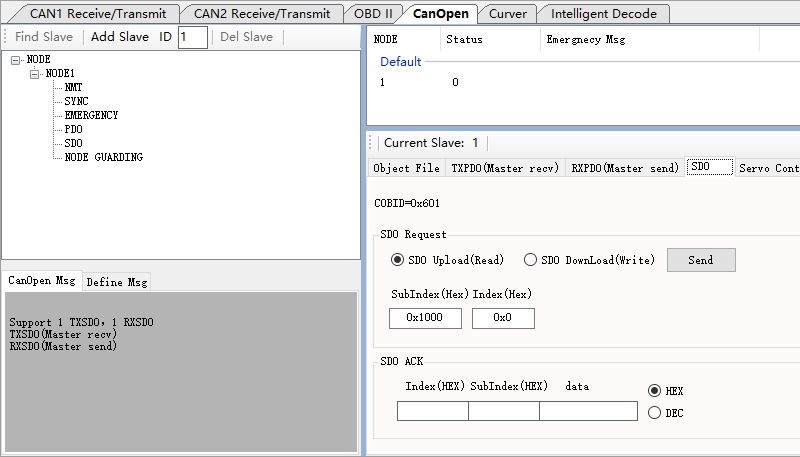Image resolution: width=800 pixels, height=457 pixels.
Task: Open the Intelligent Decode tab
Action: click(604, 14)
